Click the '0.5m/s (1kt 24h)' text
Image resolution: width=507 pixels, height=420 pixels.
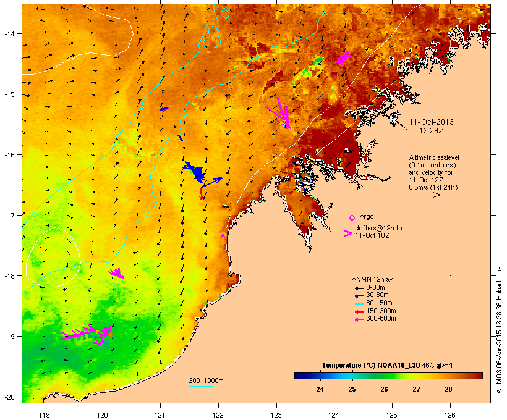(433, 187)
